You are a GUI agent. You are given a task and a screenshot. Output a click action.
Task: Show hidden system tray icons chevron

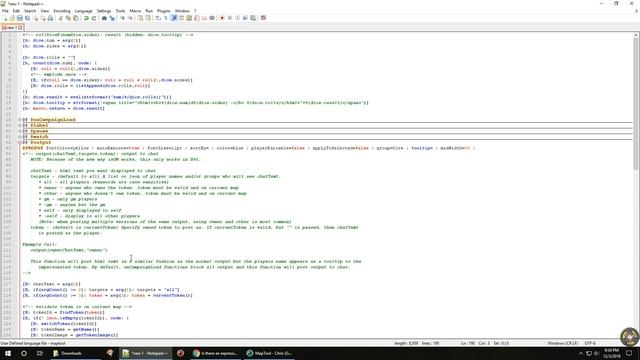pos(581,353)
